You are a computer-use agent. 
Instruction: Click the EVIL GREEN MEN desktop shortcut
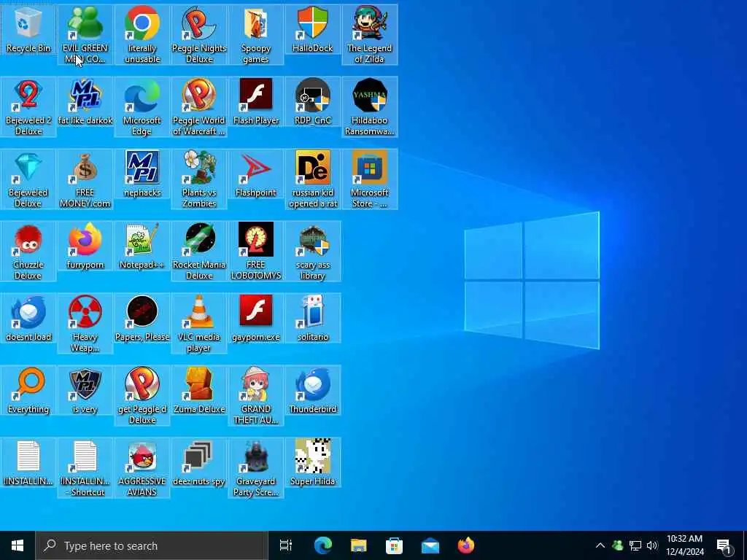tap(85, 34)
